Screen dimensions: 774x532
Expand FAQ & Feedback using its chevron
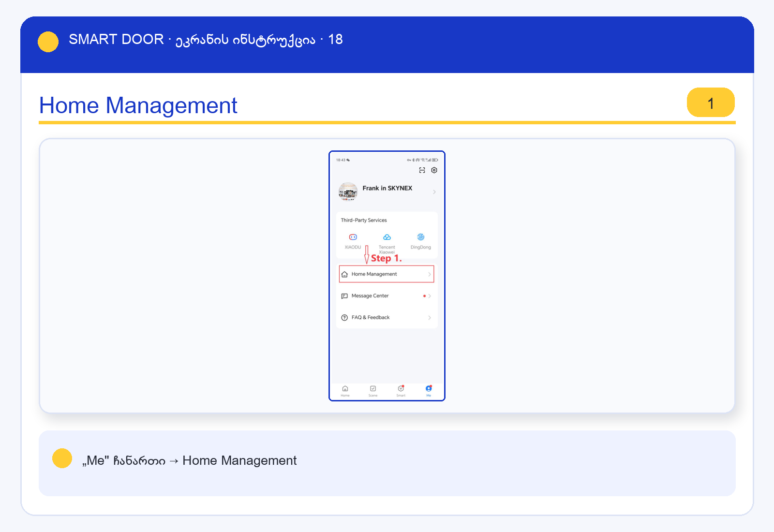tap(430, 318)
